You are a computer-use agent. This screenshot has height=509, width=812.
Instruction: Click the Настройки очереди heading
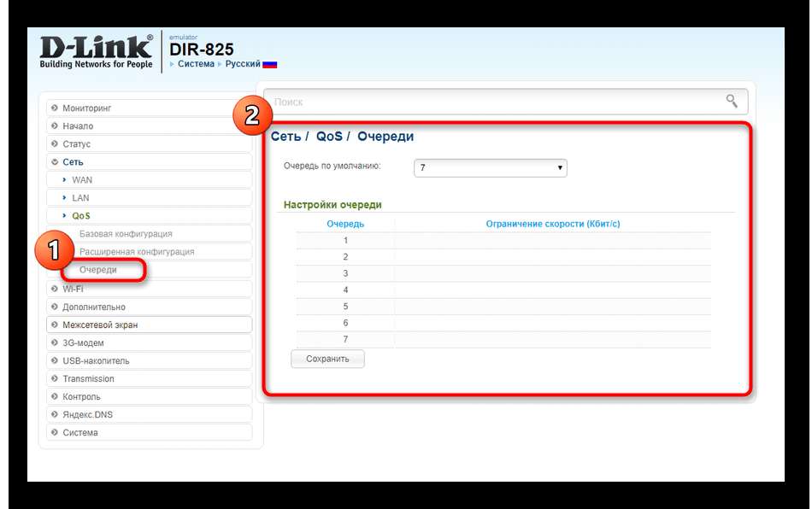[x=332, y=204]
